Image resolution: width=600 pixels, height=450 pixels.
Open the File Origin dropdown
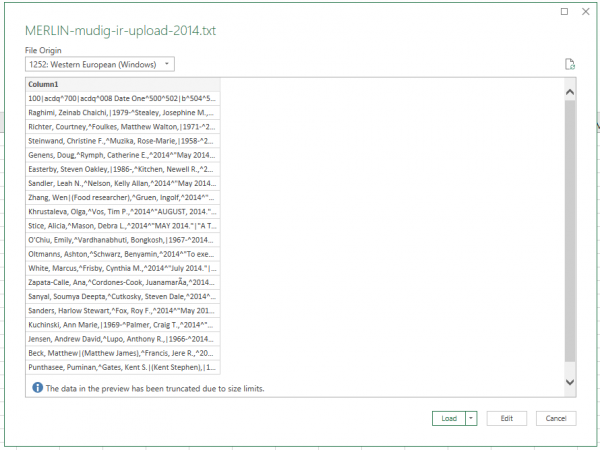click(x=100, y=64)
